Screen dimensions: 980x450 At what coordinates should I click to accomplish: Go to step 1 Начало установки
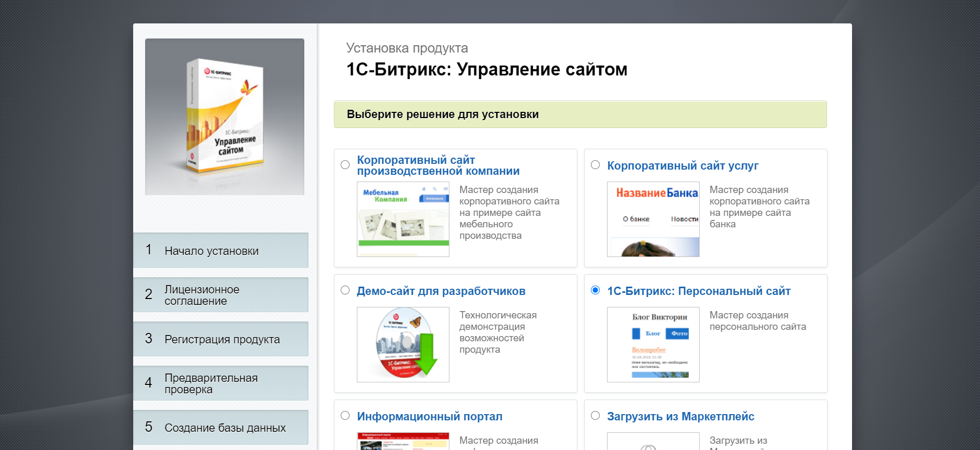[221, 250]
